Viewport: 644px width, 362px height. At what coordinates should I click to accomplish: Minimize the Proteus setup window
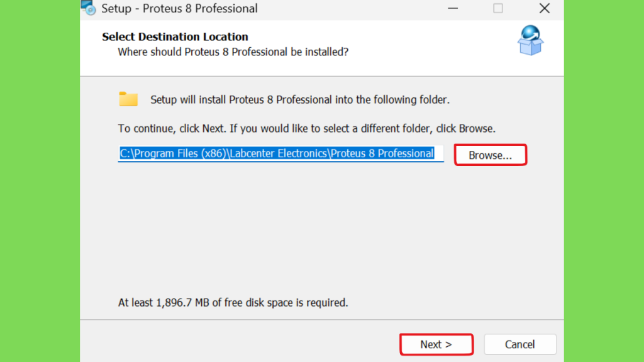(453, 8)
